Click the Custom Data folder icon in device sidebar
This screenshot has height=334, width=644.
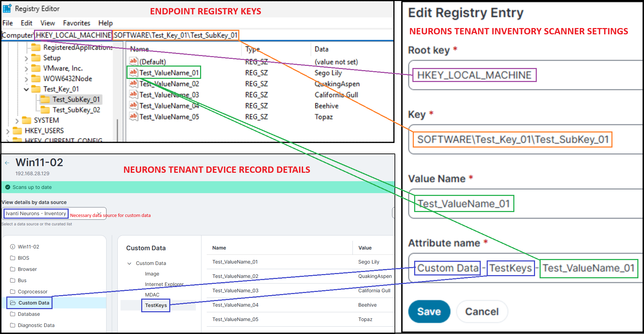(13, 302)
